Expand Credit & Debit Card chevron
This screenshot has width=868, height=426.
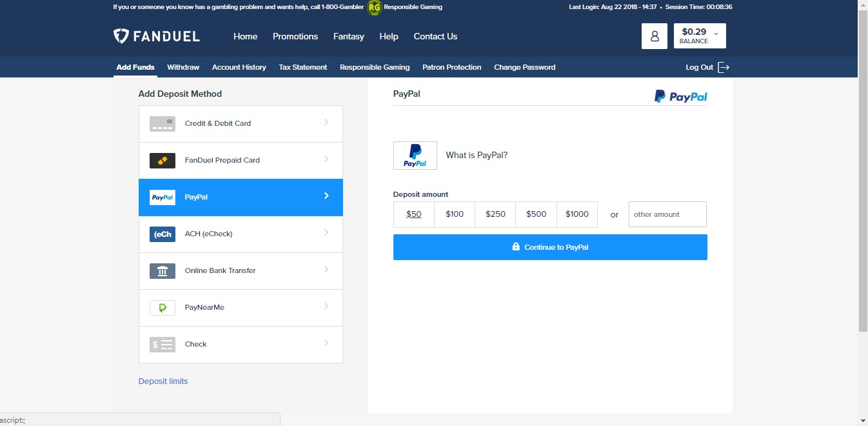click(326, 122)
